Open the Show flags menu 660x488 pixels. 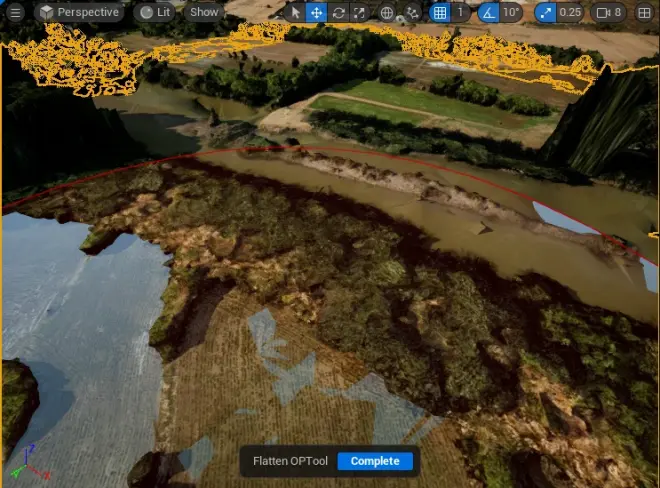[x=204, y=13]
